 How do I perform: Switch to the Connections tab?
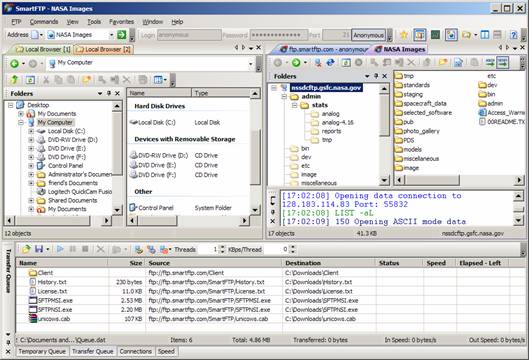pyautogui.click(x=136, y=352)
